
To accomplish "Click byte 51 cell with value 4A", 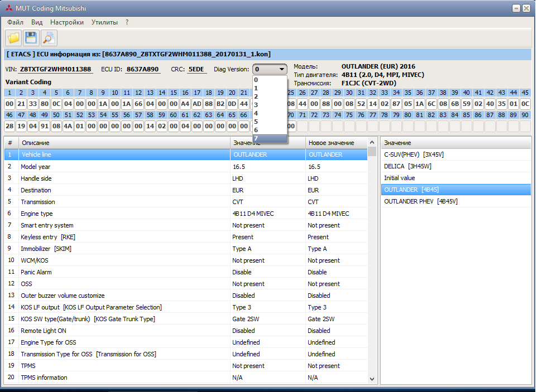I will 68,126.
